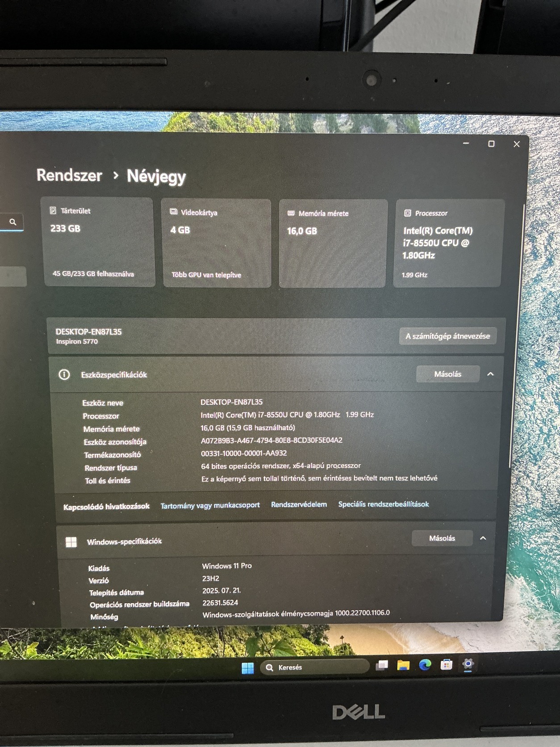Click the 16,0 GB (15,9 GB használható) value
560x747 pixels.
point(248,428)
